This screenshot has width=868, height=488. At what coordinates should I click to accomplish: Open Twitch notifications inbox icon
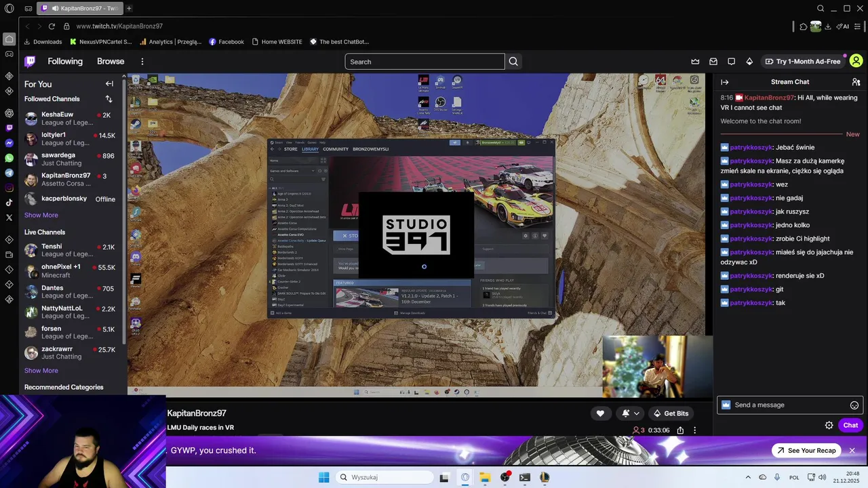tap(713, 62)
